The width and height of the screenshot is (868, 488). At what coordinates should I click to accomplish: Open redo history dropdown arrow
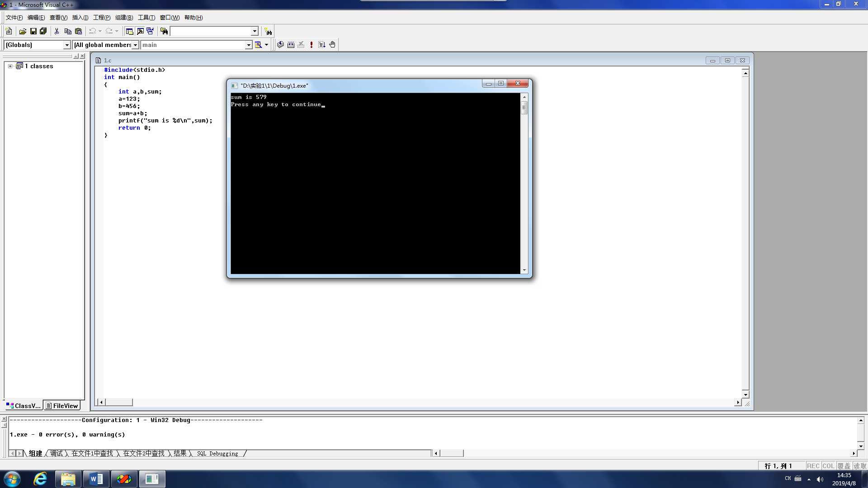click(117, 31)
